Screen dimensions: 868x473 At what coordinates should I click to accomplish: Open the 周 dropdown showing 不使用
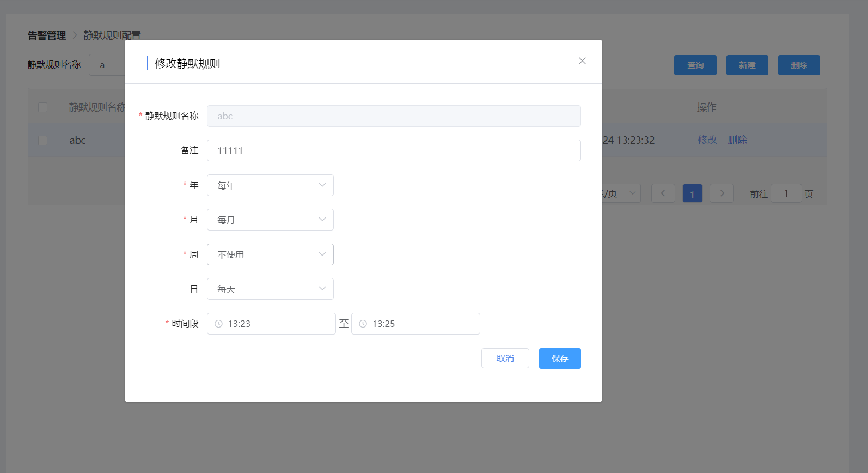pyautogui.click(x=270, y=254)
